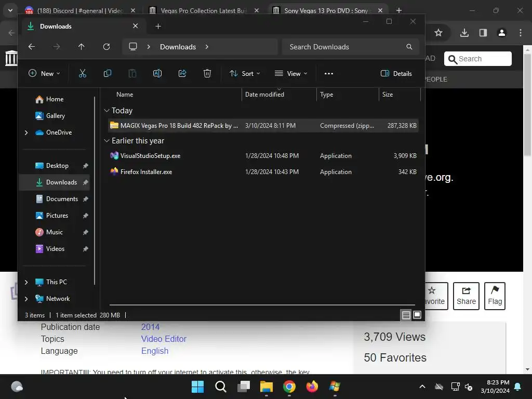Click the PC monitor icon in address bar
This screenshot has height=399, width=532.
click(x=133, y=46)
